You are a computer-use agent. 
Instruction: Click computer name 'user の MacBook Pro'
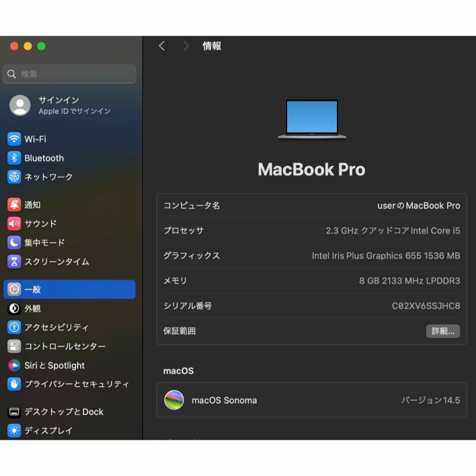[419, 205]
